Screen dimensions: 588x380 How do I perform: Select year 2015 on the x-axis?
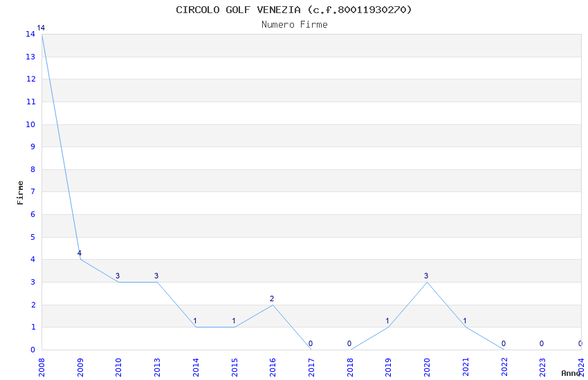coord(234,368)
